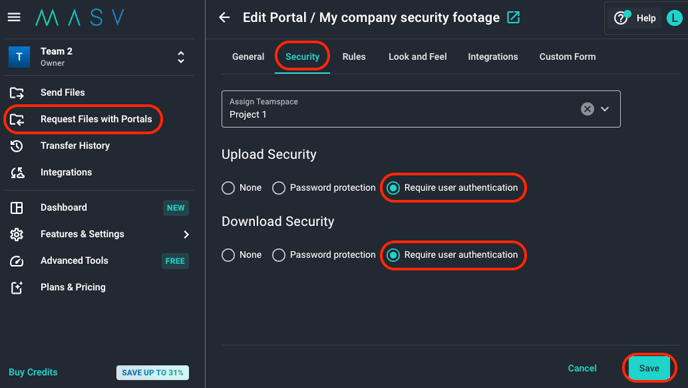
Task: Click Cancel
Action: 582,368
